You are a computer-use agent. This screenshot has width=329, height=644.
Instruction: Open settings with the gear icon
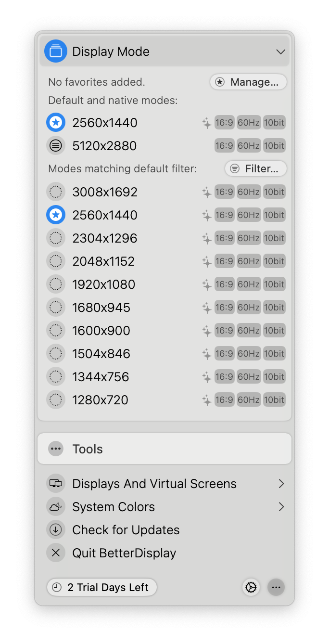[x=251, y=587]
